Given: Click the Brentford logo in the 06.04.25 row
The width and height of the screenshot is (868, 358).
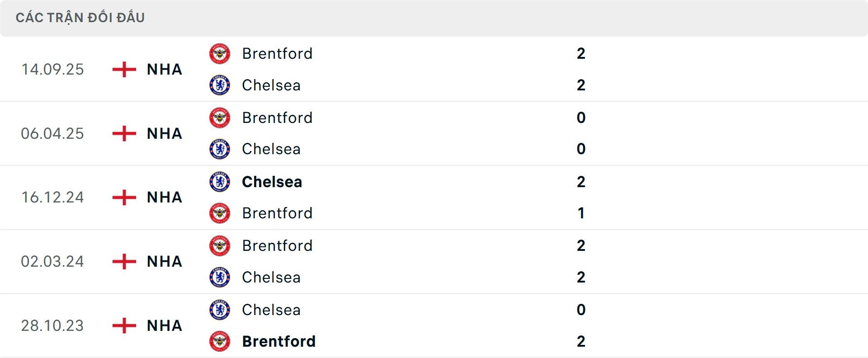Looking at the screenshot, I should [x=219, y=118].
